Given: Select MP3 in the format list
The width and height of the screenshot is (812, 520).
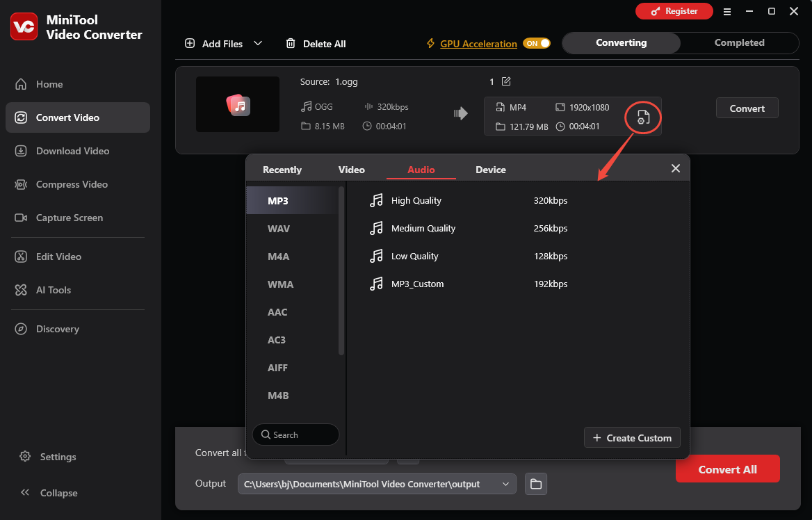Looking at the screenshot, I should point(292,201).
